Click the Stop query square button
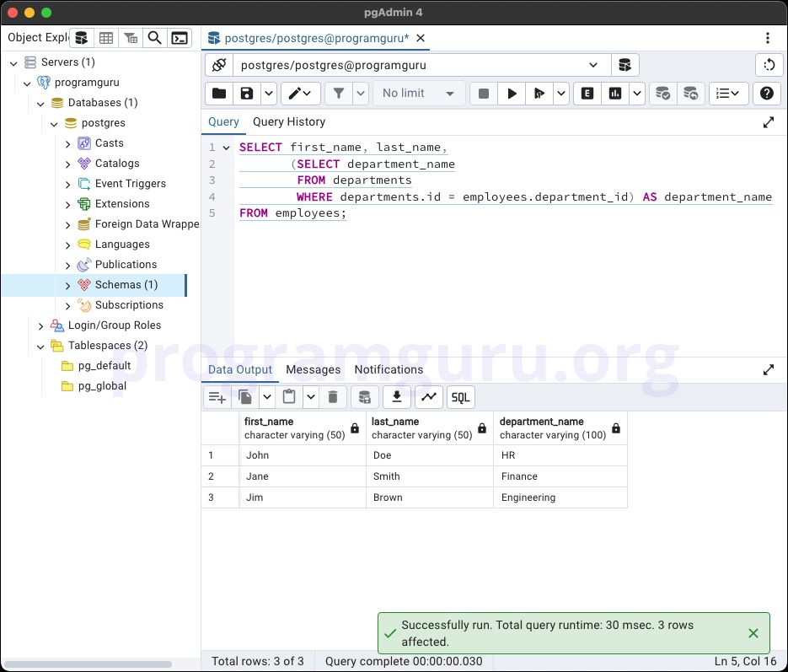788x672 pixels. (484, 93)
